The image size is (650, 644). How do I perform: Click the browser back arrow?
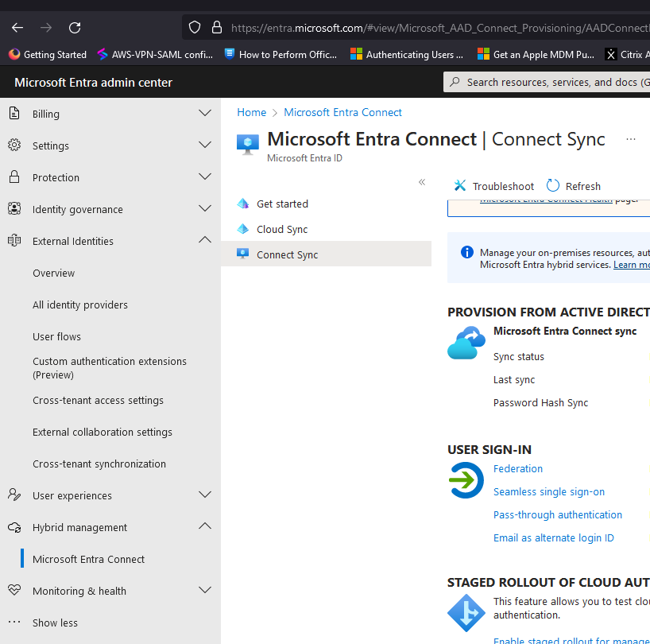point(17,28)
